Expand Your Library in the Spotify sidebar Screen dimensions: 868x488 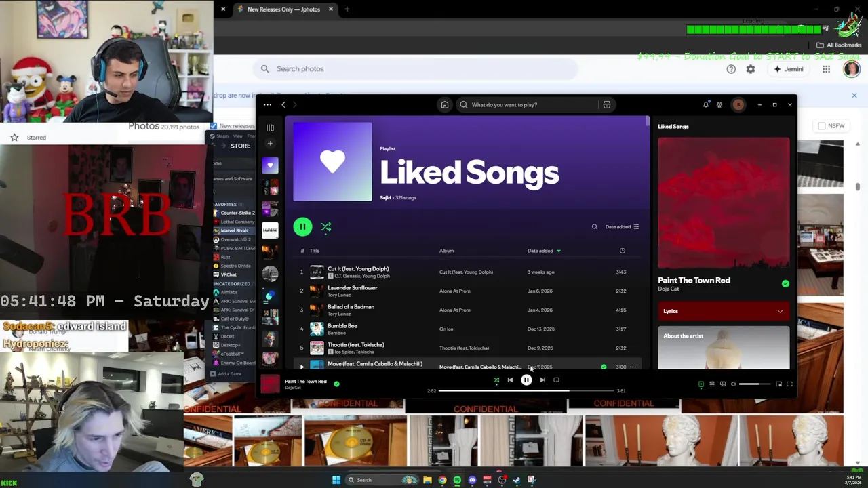270,127
